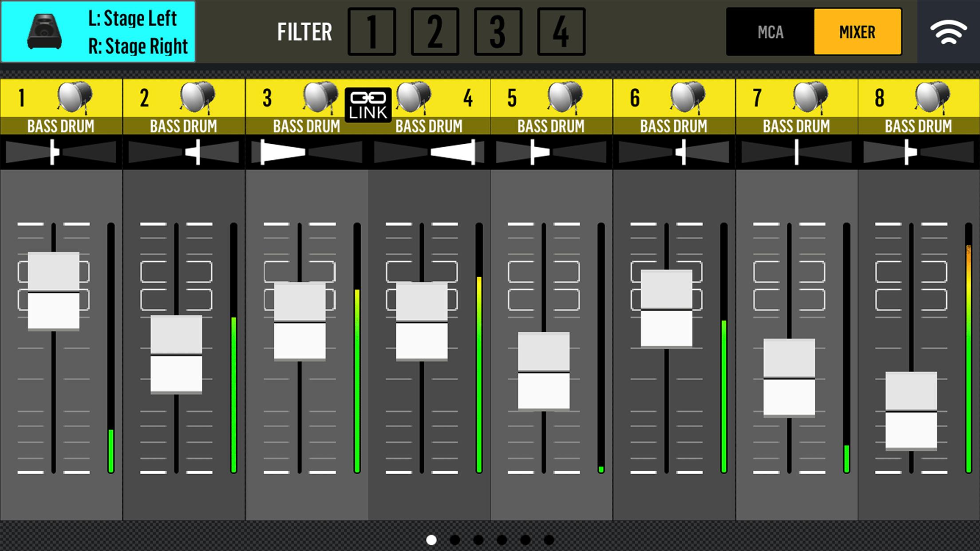
Task: Tap channel 5 bass drum icon
Action: coord(565,97)
